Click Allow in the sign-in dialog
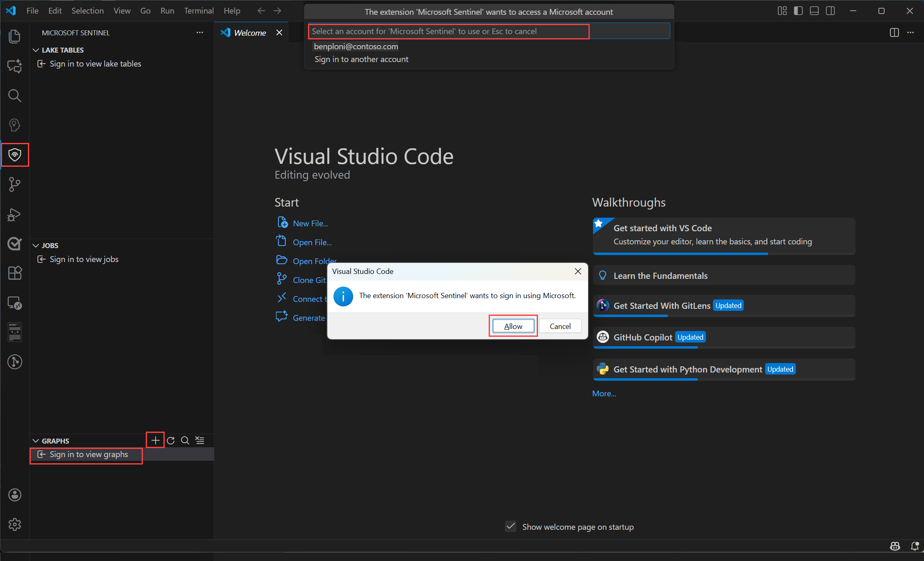The height and width of the screenshot is (561, 924). pos(513,326)
